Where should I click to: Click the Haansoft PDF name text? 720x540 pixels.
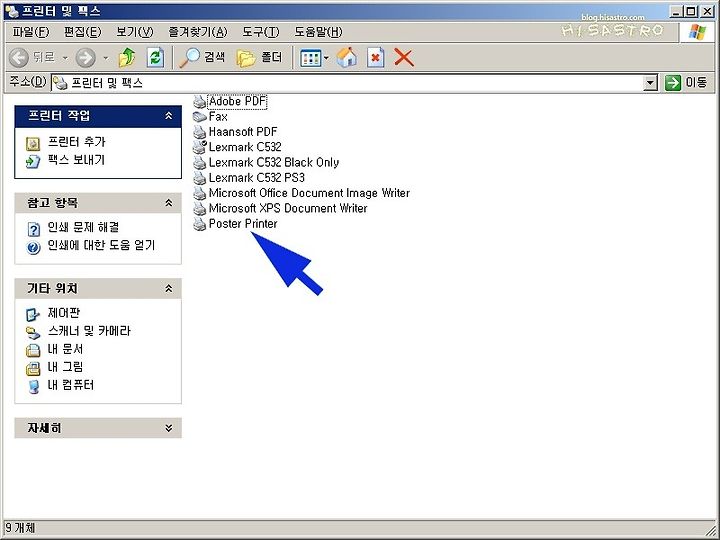pos(243,132)
